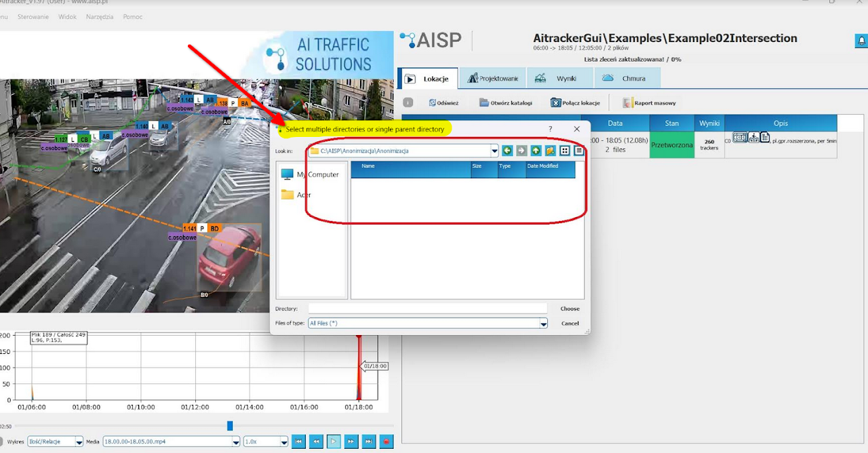The height and width of the screenshot is (453, 868).
Task: Click the people diagram icon in Opis cell
Action: coord(753,138)
